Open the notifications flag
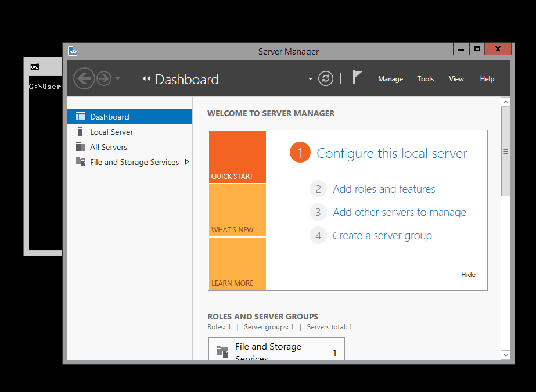The width and height of the screenshot is (536, 392). coord(357,77)
